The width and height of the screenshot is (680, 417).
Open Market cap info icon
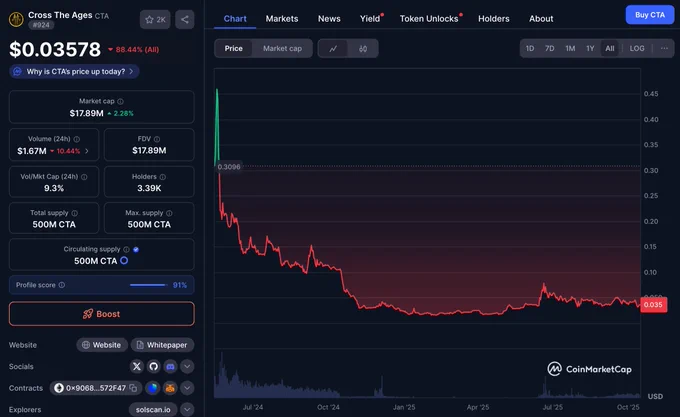pyautogui.click(x=121, y=101)
